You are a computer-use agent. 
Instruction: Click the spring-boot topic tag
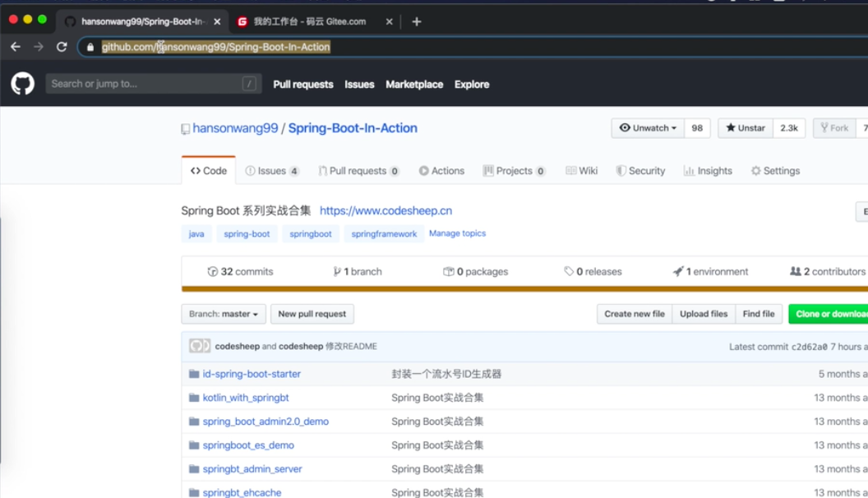[247, 234]
